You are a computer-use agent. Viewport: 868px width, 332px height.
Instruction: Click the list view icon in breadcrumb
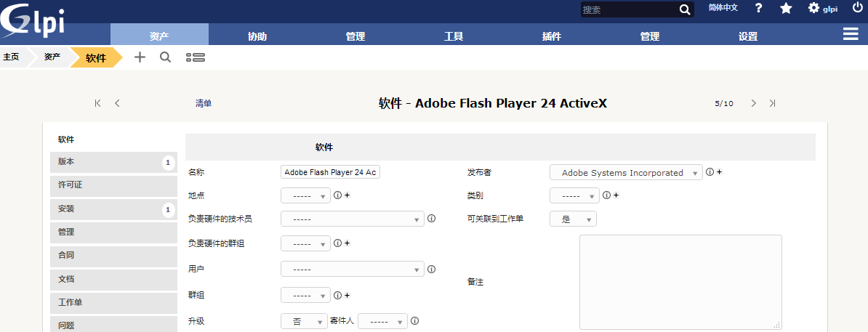196,57
